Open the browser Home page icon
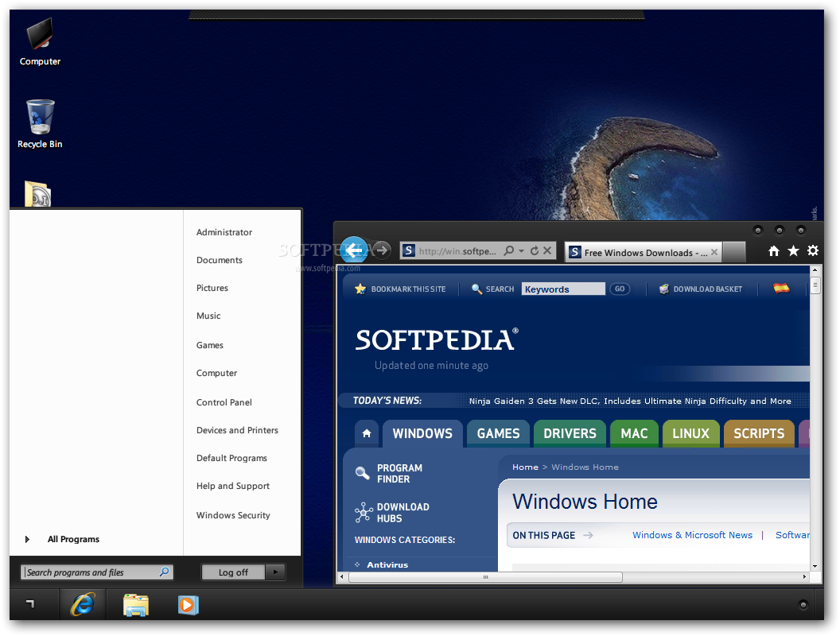The width and height of the screenshot is (840, 636). [773, 250]
